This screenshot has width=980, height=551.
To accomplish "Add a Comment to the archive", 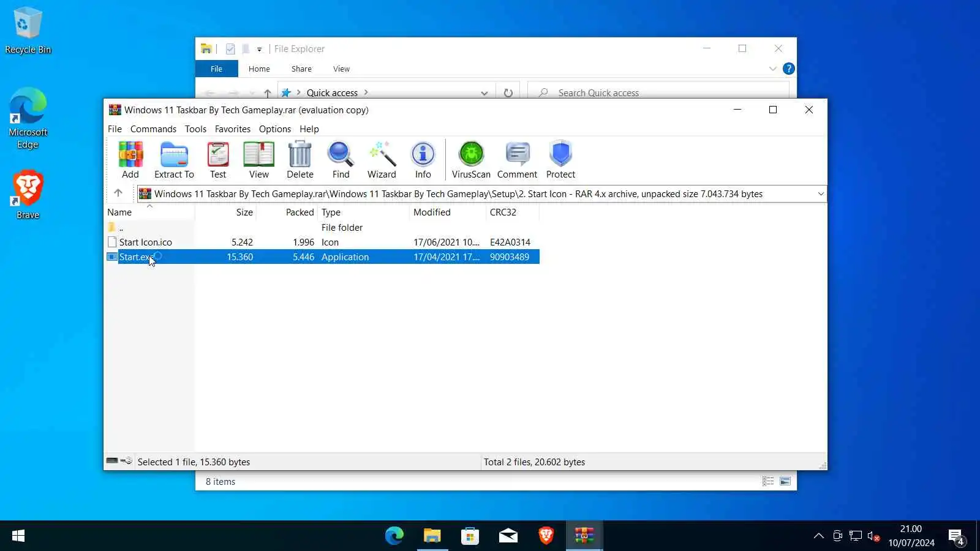I will tap(517, 160).
